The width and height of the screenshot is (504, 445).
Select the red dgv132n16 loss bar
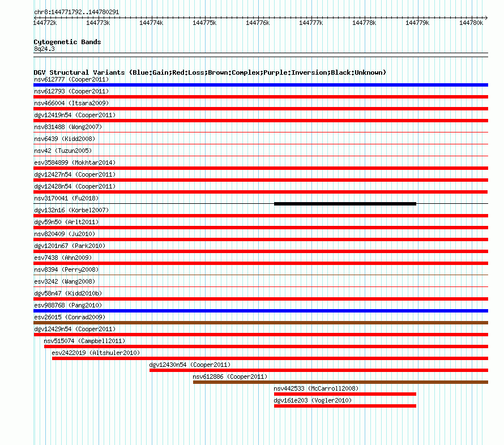pos(260,216)
